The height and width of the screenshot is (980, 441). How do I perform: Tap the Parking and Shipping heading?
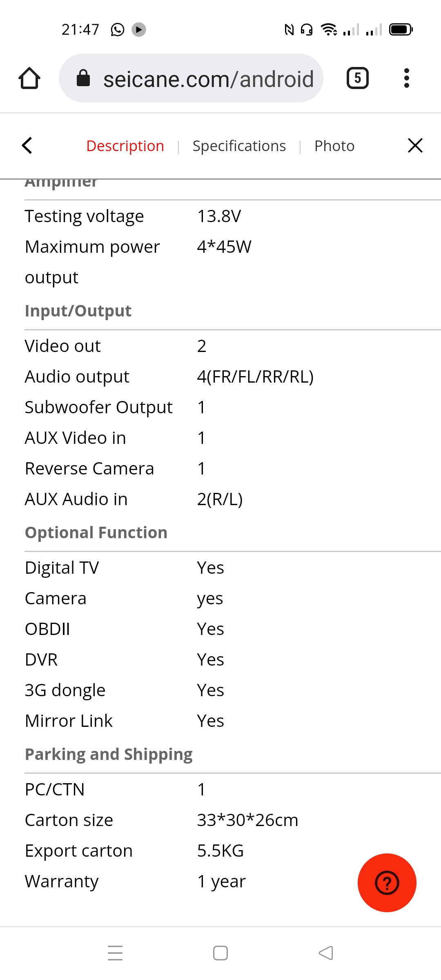[109, 754]
